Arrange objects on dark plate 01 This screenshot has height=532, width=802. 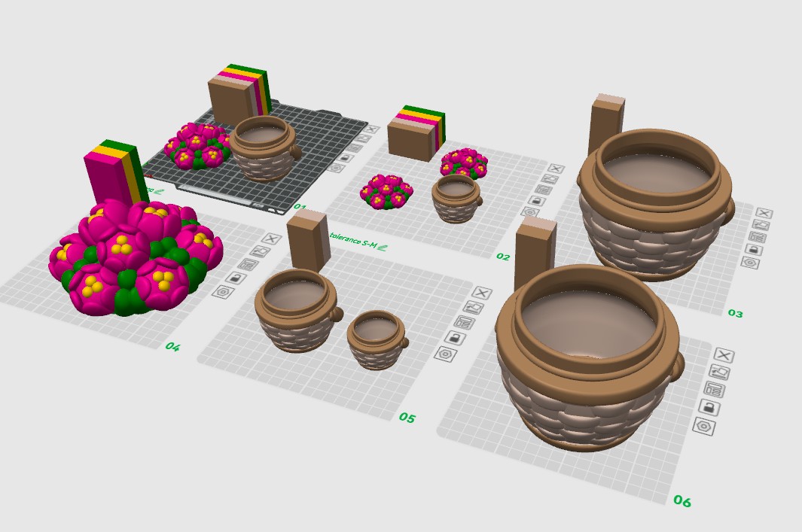click(355, 148)
